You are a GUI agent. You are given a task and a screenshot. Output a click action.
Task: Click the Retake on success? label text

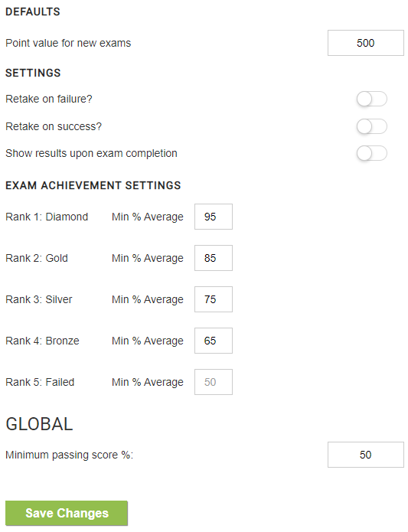pos(54,126)
